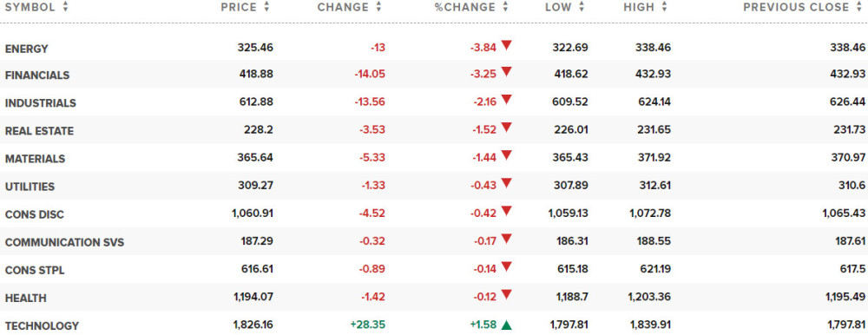Sort by %CHANGE using arrow icon
This screenshot has height=335, width=868.
point(505,7)
